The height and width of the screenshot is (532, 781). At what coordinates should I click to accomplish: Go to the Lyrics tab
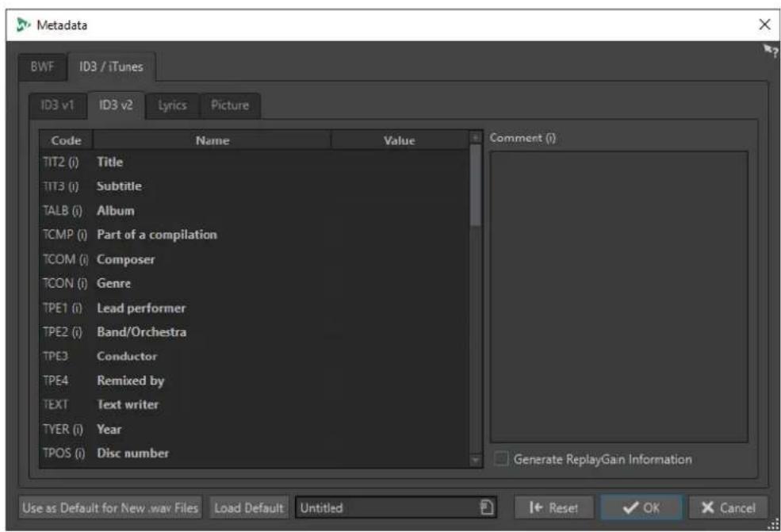[172, 105]
